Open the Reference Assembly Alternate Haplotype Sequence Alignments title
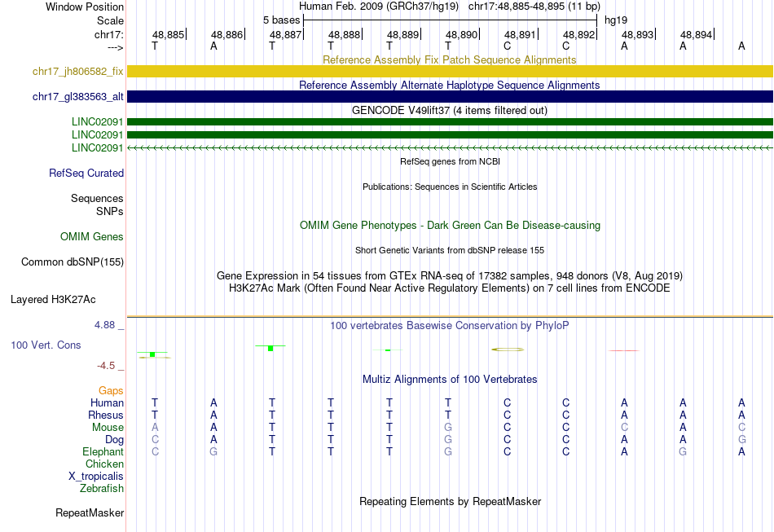774x532 pixels. (x=450, y=85)
